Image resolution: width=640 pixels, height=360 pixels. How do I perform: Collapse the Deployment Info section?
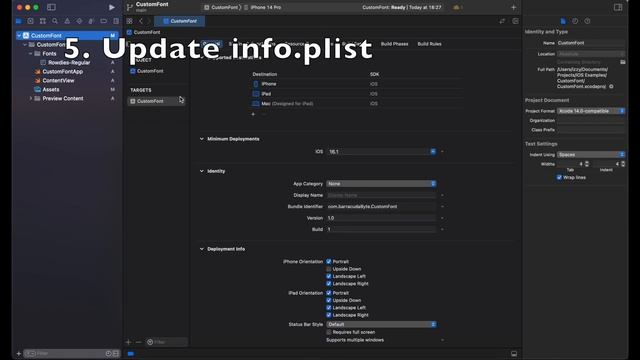coord(202,249)
